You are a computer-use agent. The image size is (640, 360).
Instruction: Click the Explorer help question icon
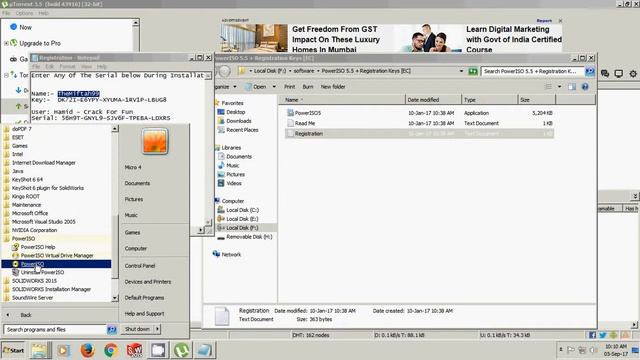coord(585,87)
